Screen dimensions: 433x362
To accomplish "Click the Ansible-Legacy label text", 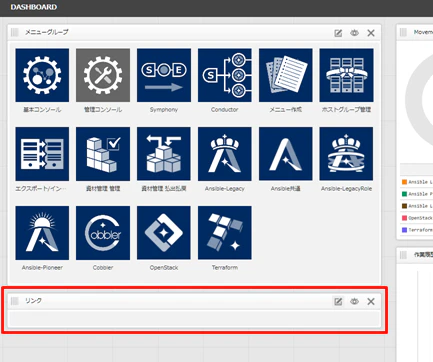I will (x=225, y=189).
